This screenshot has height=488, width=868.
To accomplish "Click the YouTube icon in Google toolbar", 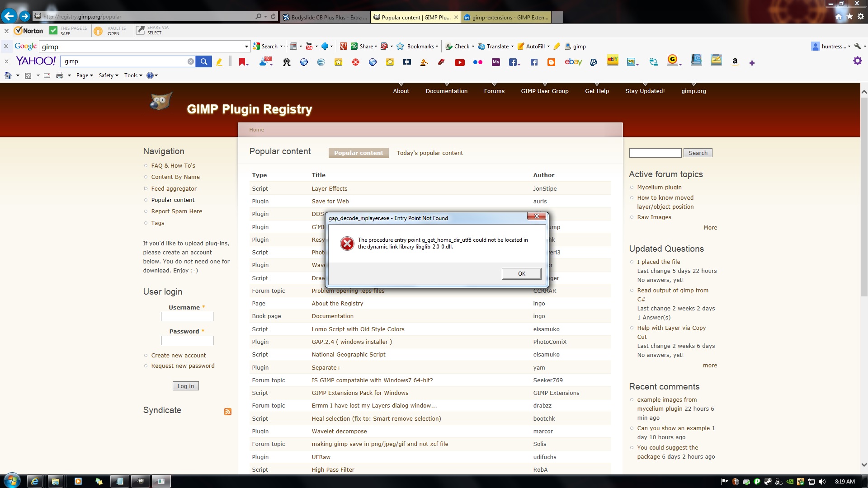I will (309, 46).
